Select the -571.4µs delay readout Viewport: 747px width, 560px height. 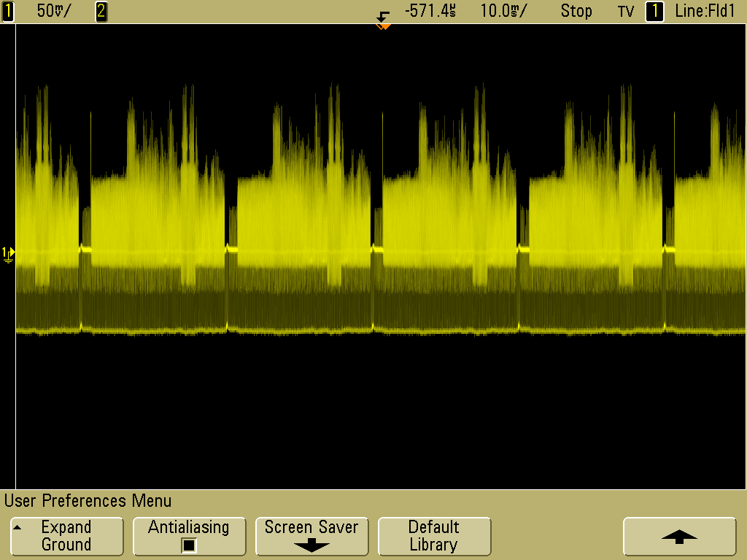[430, 11]
